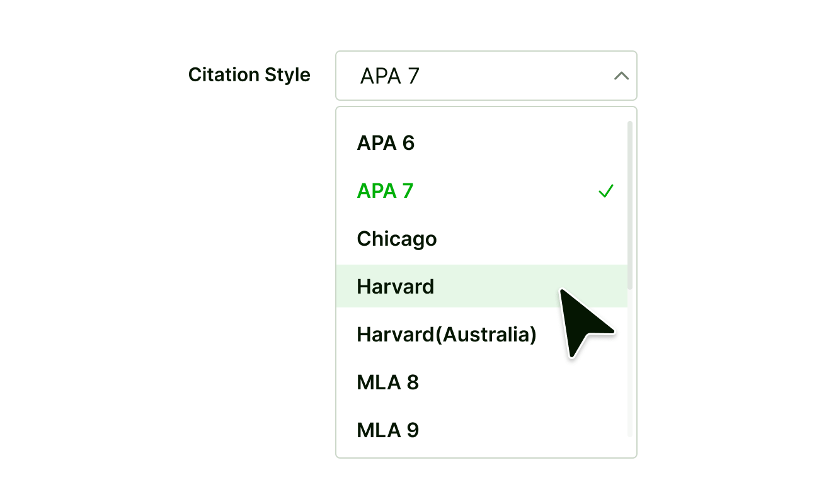Choose Harvard(Australia) style

[x=446, y=335]
